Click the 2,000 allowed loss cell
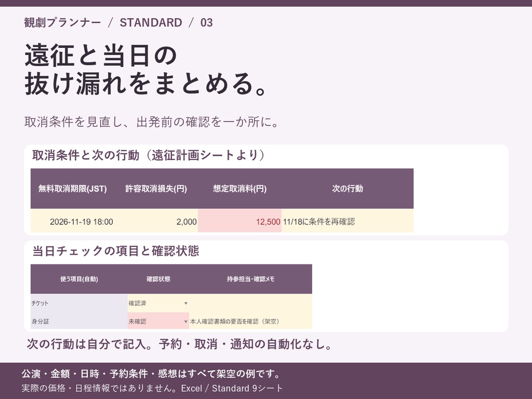This screenshot has width=532, height=399. [156, 221]
